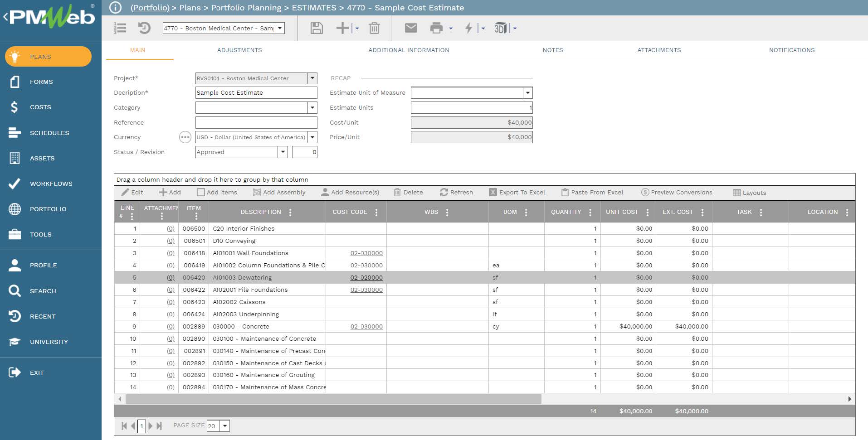
Task: Click the grid horizontal scrollbar
Action: [x=333, y=399]
